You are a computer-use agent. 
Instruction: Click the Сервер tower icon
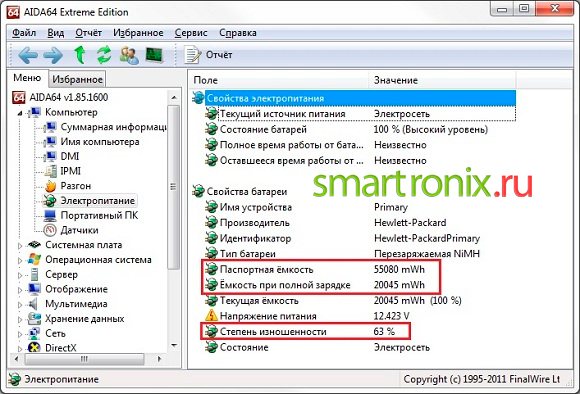click(x=34, y=275)
